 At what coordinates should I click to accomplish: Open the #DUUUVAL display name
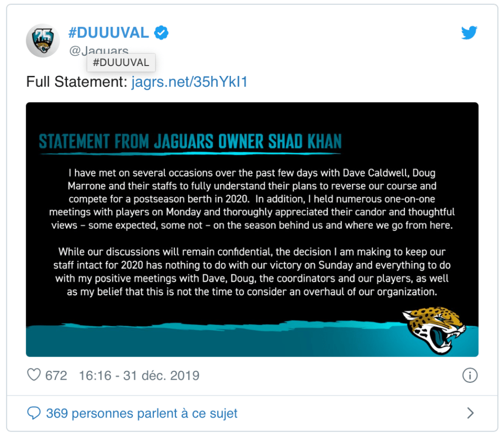[108, 33]
